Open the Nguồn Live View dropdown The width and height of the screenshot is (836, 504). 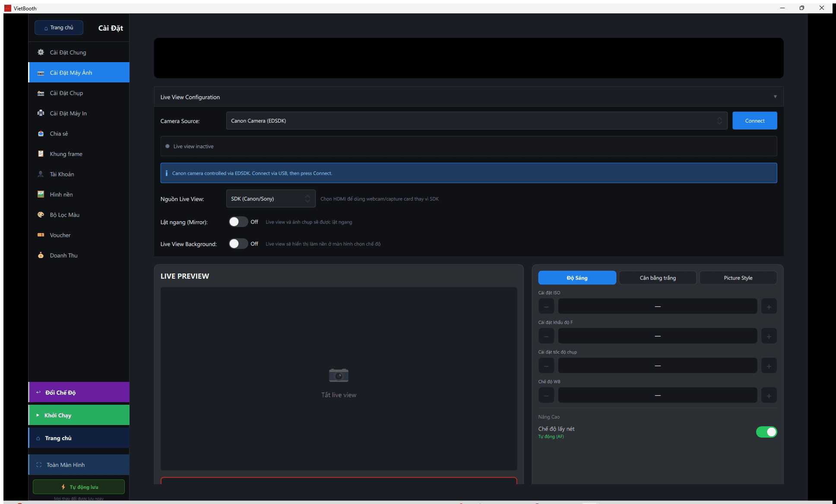pyautogui.click(x=271, y=199)
